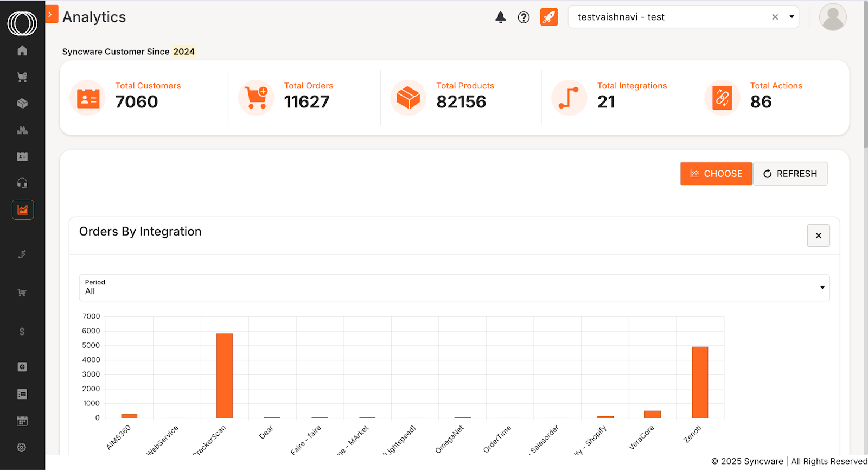Click the Syncware Customer Since 2024 text
Viewport: 868px width, 470px height.
pyautogui.click(x=129, y=52)
